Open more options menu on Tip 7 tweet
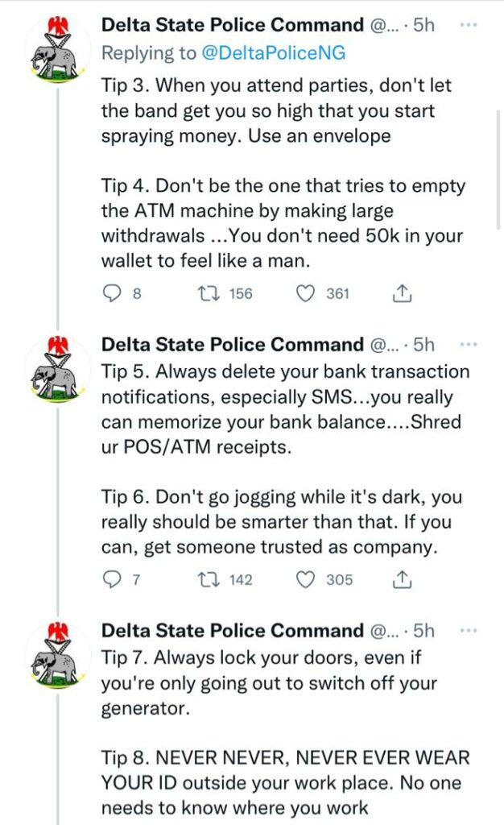504x825 pixels. pyautogui.click(x=468, y=630)
